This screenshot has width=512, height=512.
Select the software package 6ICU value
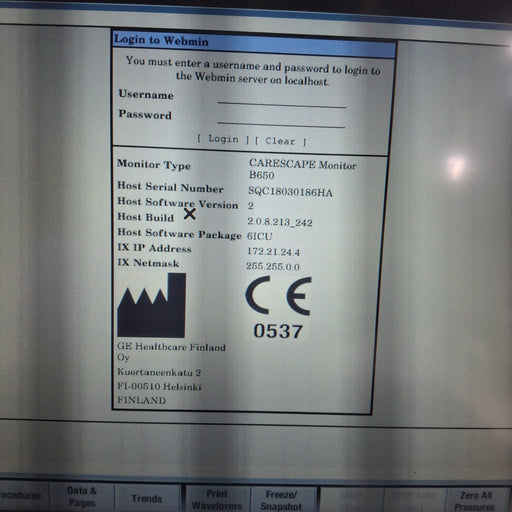(259, 236)
